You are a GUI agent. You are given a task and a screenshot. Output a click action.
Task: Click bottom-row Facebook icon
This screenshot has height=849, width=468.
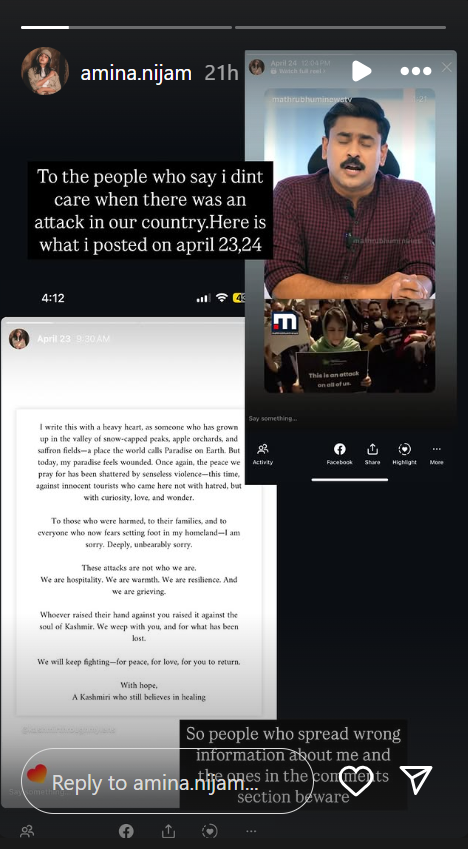(x=126, y=831)
